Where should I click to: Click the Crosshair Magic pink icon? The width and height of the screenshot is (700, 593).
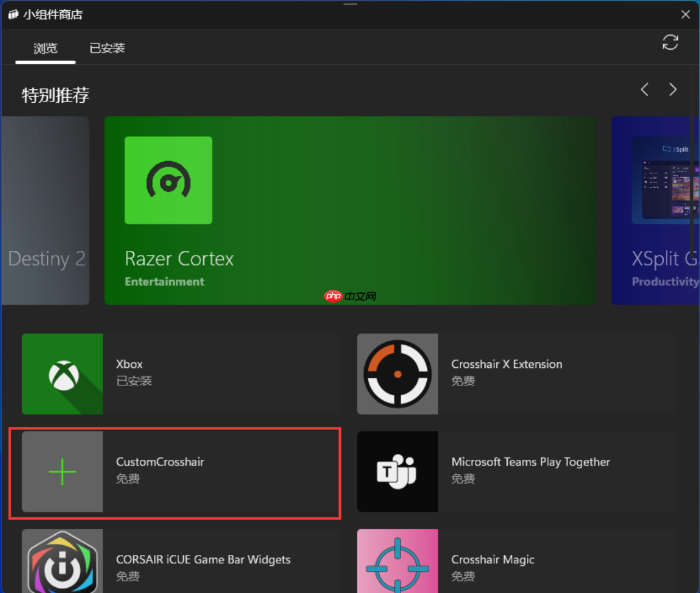pos(397,561)
